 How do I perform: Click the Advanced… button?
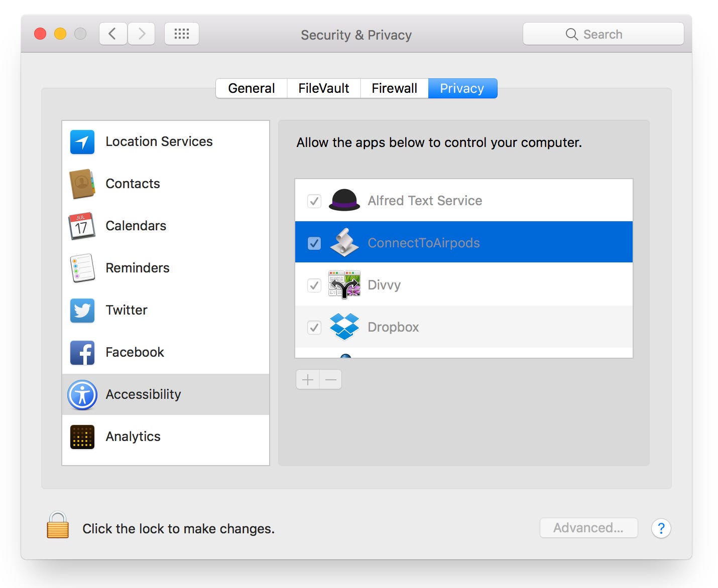[x=588, y=528]
